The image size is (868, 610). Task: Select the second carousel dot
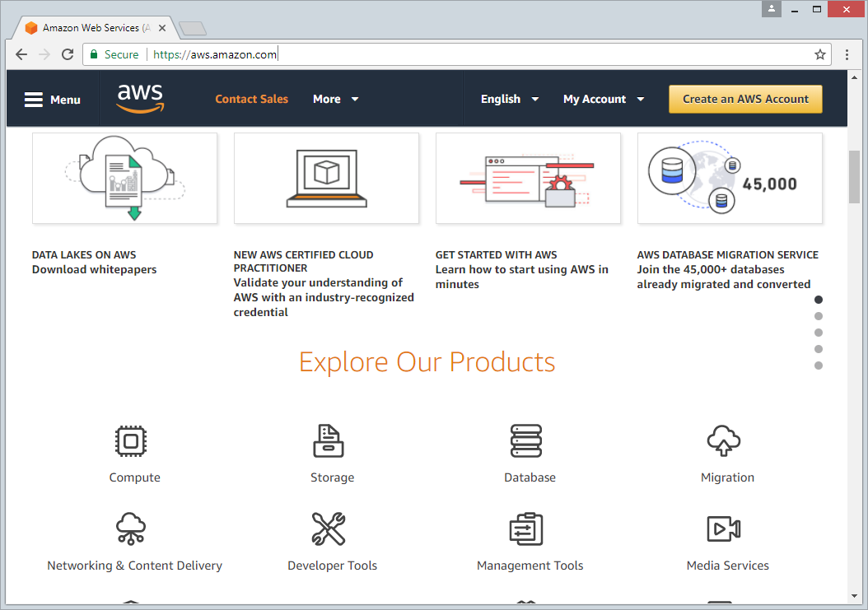pyautogui.click(x=819, y=316)
